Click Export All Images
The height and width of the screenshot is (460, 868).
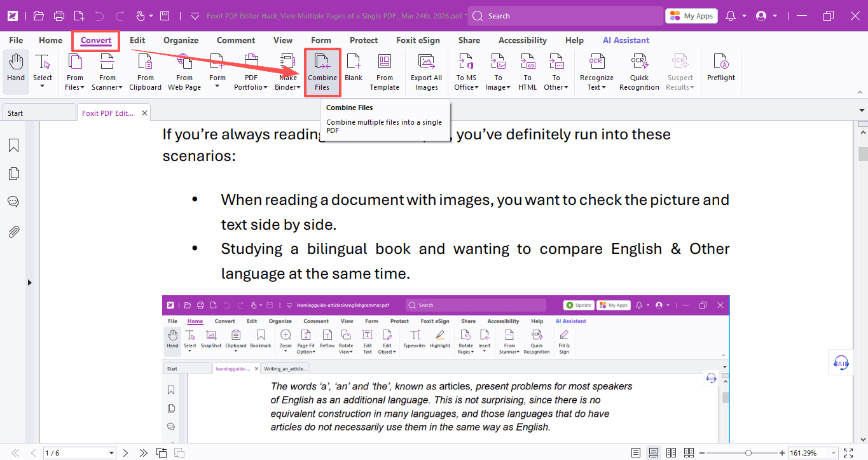tap(427, 71)
